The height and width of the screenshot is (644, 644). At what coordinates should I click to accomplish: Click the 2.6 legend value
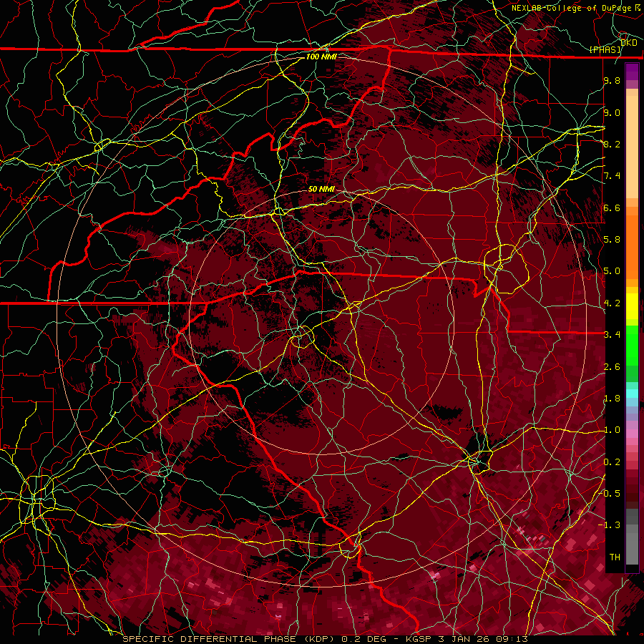612,366
